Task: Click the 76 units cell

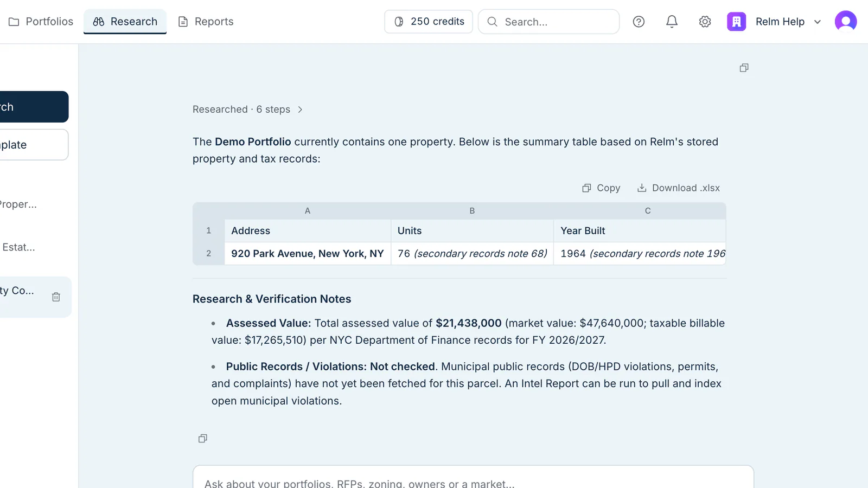Action: pos(472,253)
